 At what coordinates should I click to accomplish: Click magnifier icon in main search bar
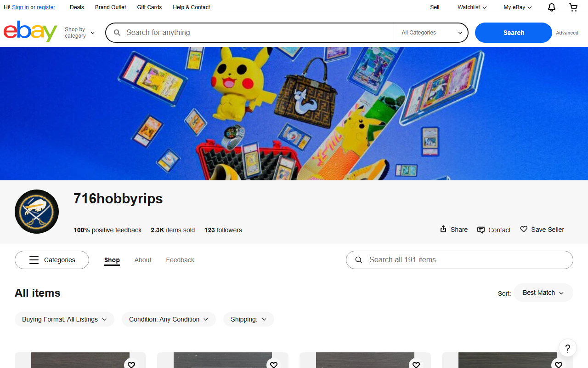tap(117, 33)
